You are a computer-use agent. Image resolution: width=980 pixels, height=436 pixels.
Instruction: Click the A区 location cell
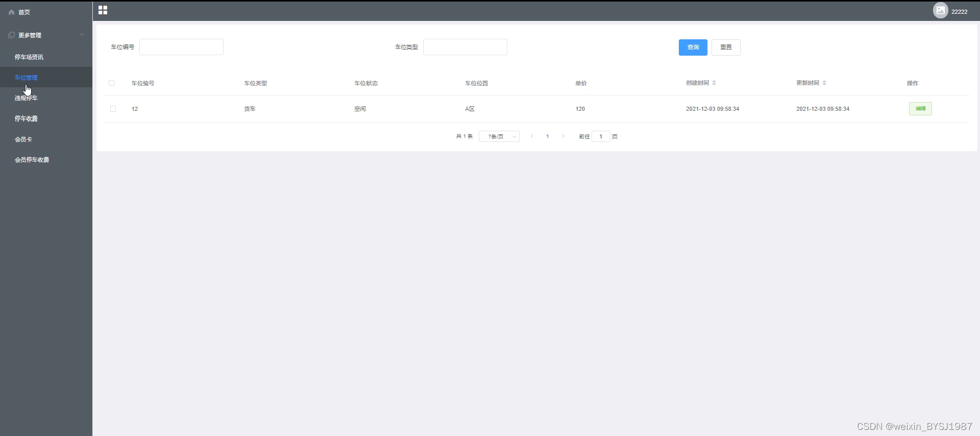(x=470, y=109)
